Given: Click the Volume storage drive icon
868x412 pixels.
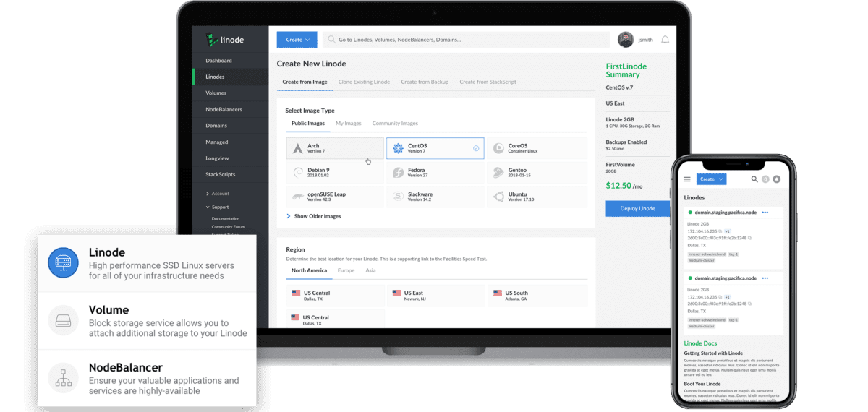Looking at the screenshot, I should [63, 319].
